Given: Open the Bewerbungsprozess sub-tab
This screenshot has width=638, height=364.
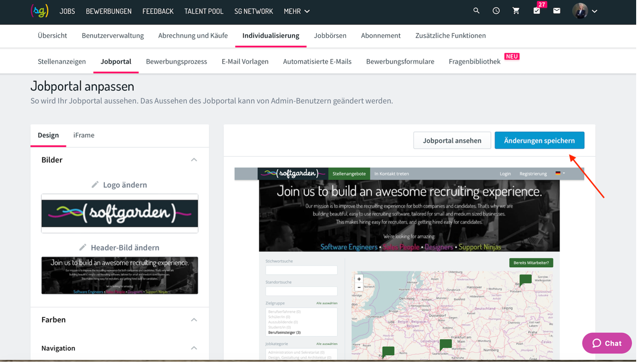Looking at the screenshot, I should coord(177,62).
